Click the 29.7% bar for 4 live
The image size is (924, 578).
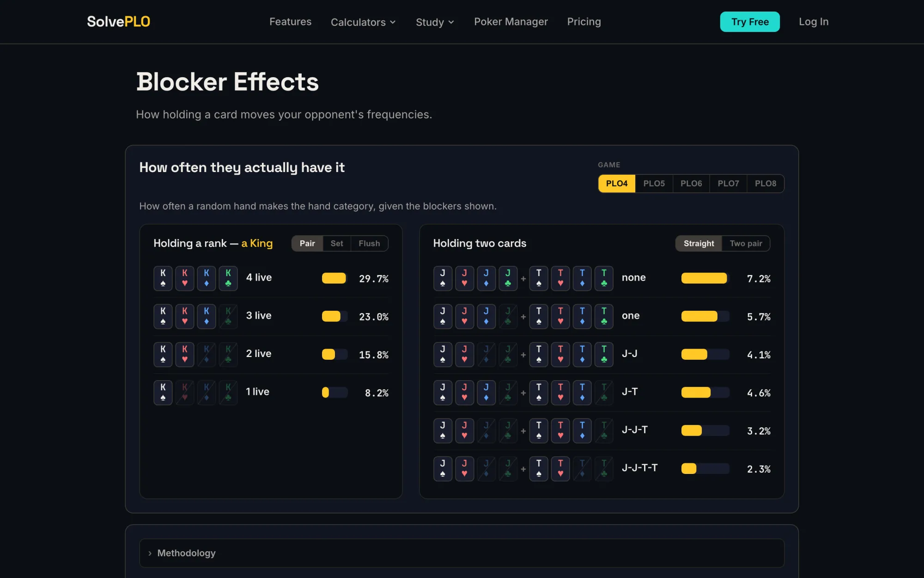(x=334, y=278)
